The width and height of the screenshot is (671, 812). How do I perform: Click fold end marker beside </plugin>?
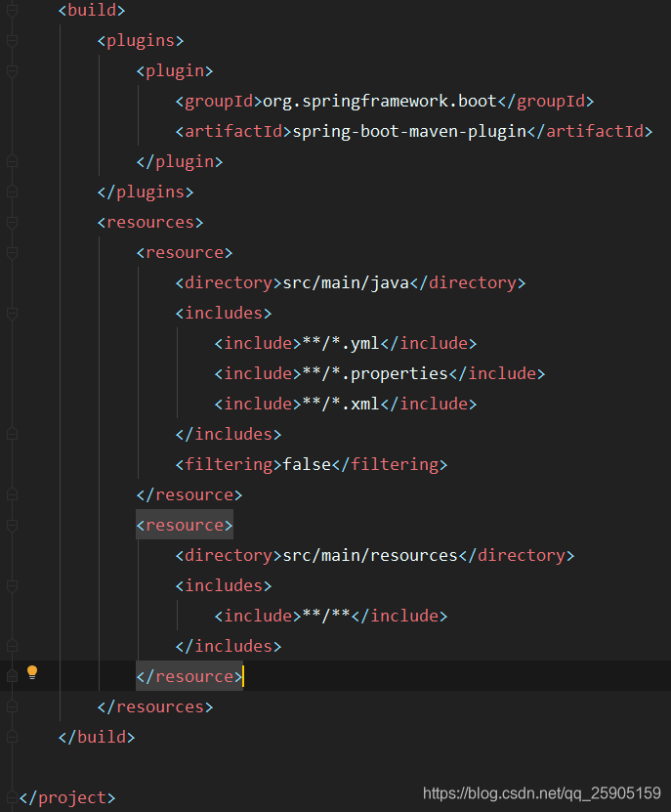tap(13, 161)
